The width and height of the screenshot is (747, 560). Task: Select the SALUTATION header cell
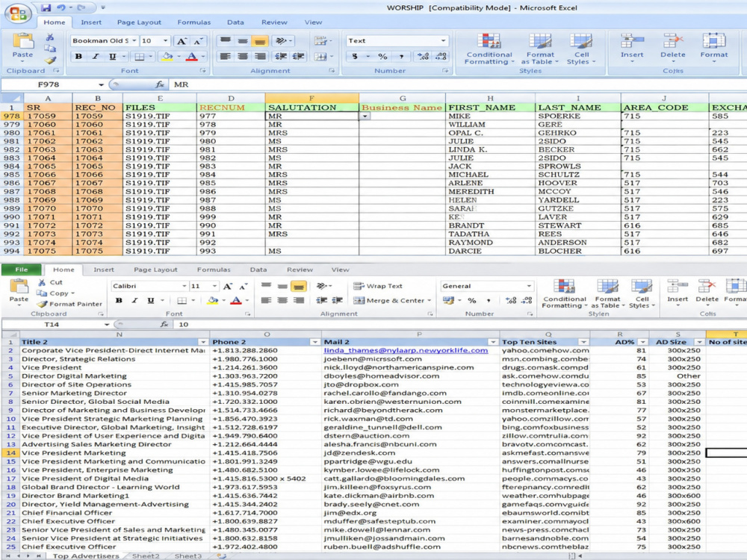311,108
